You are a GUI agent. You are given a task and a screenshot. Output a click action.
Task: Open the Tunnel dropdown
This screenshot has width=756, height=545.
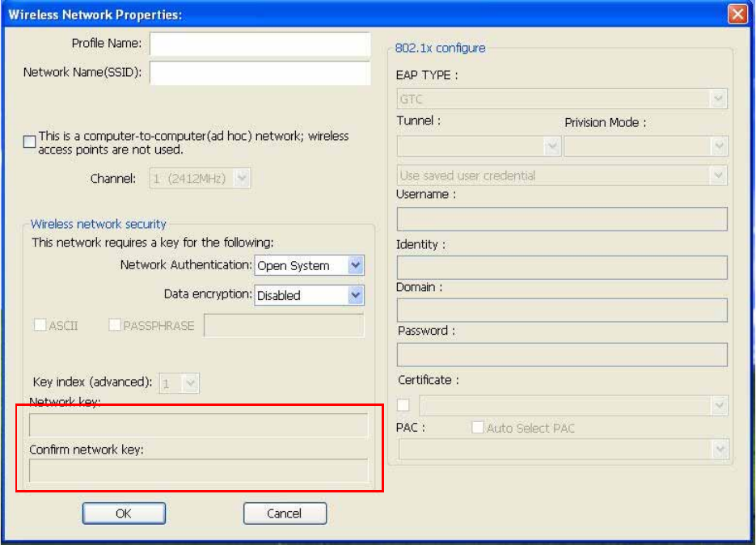pyautogui.click(x=479, y=146)
